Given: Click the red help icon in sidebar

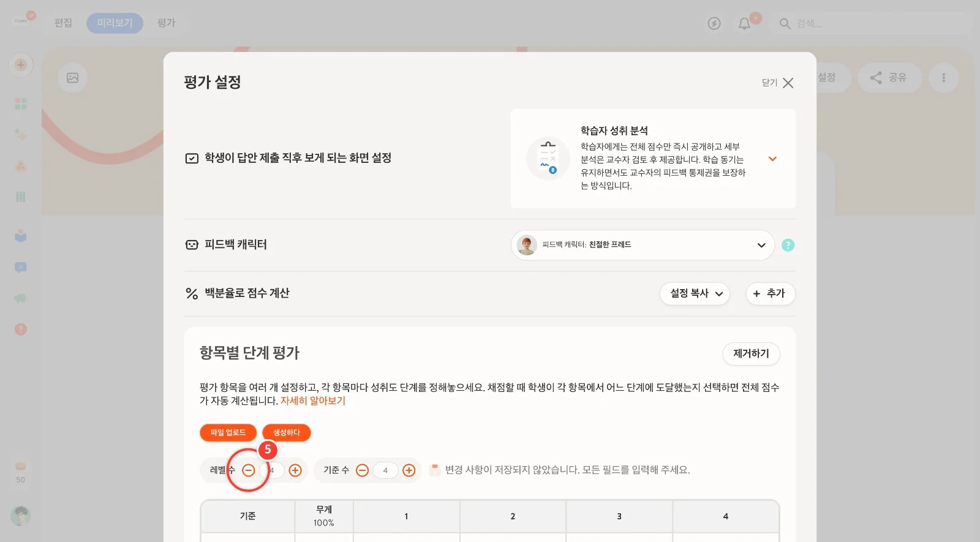Looking at the screenshot, I should tap(21, 329).
